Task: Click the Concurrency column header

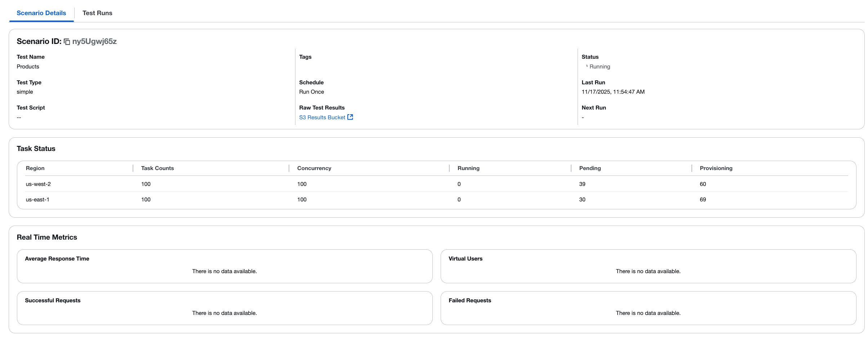Action: tap(314, 168)
